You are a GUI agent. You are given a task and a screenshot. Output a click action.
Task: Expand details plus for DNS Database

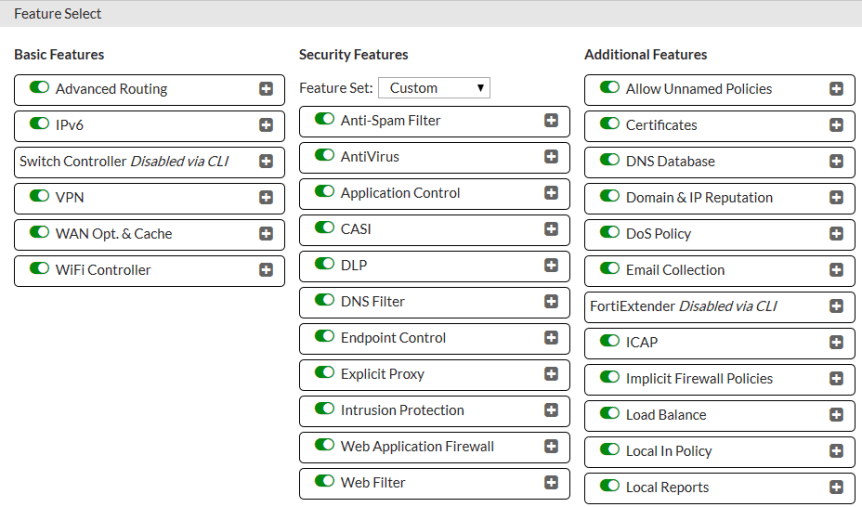pos(836,161)
